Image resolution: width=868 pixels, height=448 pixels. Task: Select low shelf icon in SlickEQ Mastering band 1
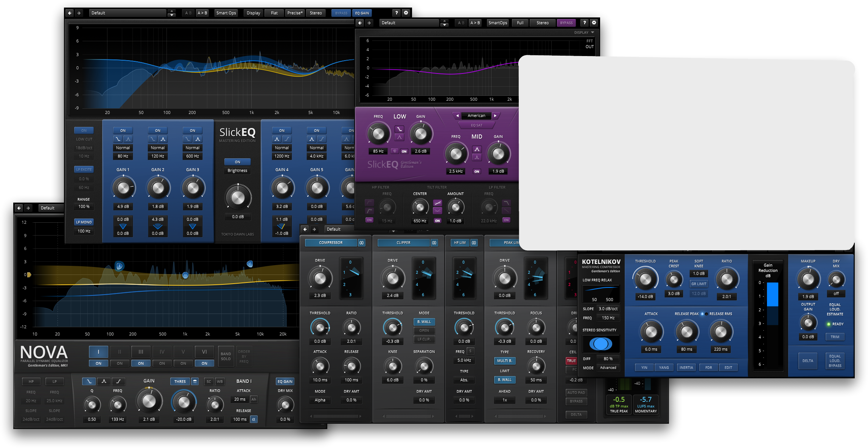[118, 139]
